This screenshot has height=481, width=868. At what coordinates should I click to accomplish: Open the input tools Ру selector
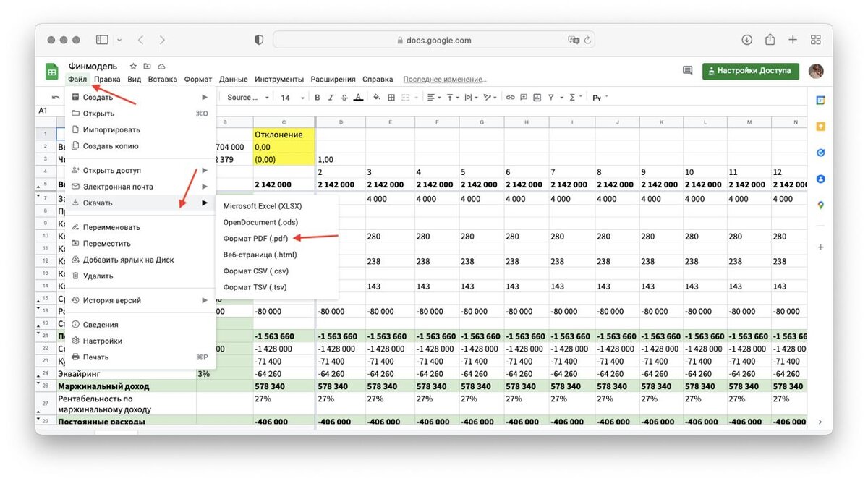[x=599, y=98]
